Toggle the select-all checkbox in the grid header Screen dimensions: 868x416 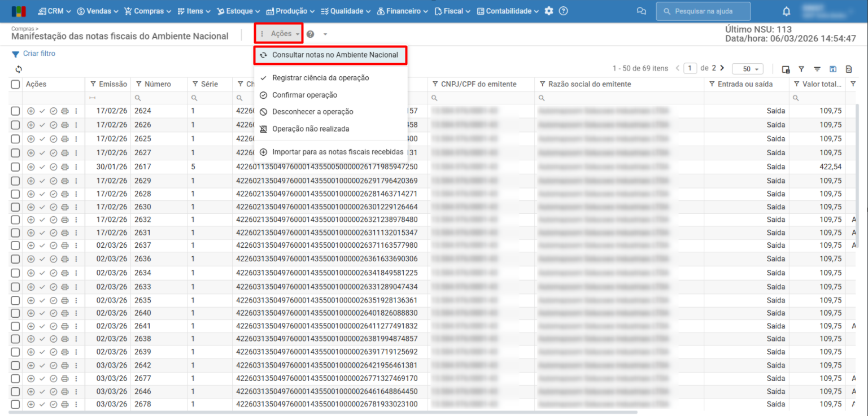pyautogui.click(x=15, y=84)
